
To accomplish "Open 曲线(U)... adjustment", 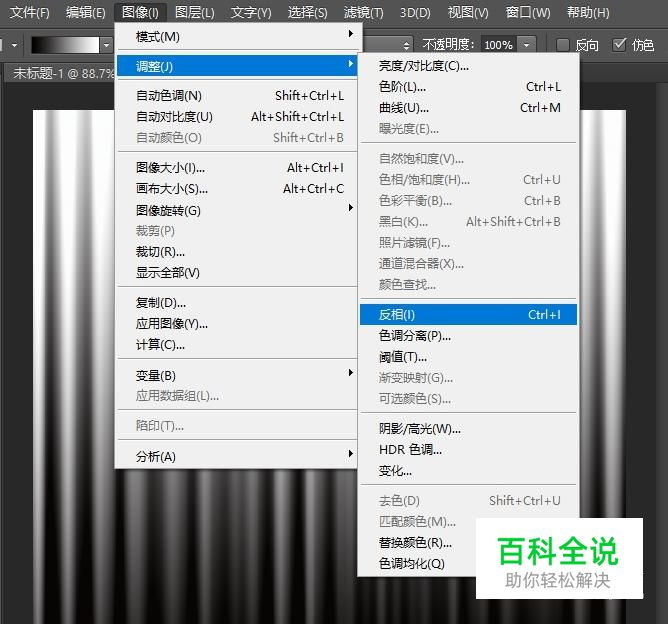I will coord(468,108).
